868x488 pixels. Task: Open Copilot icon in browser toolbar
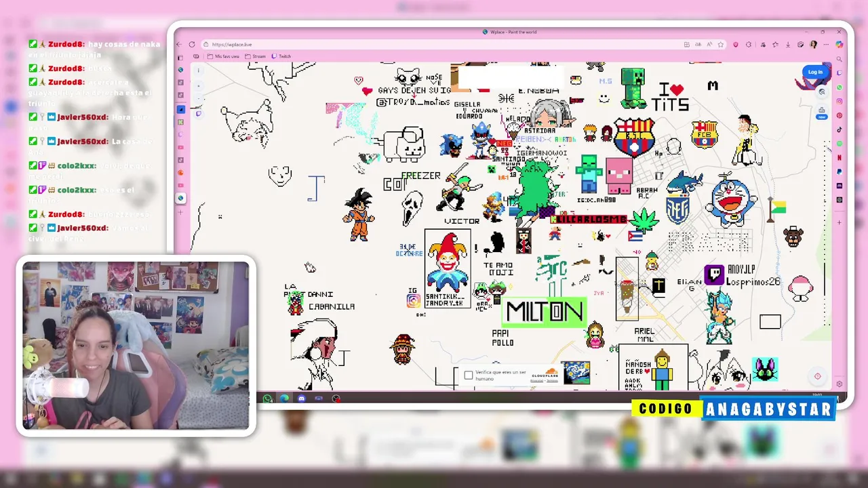tap(840, 45)
